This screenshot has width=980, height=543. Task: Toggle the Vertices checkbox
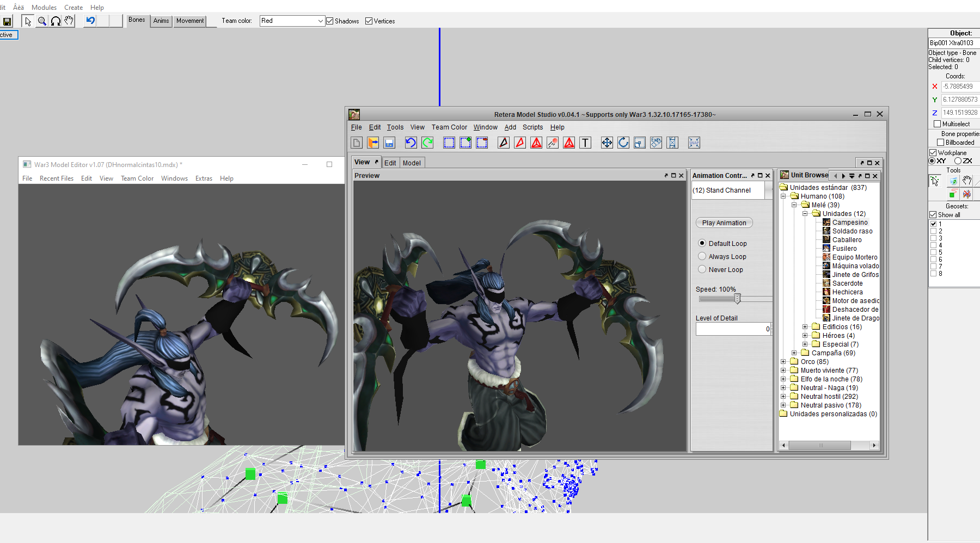[x=369, y=21]
